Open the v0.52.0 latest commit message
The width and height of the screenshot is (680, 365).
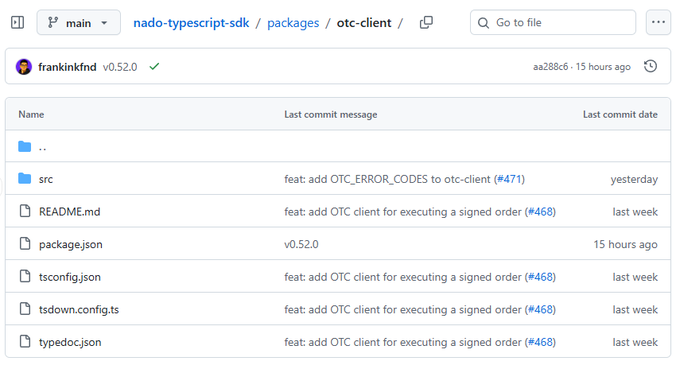pos(120,67)
